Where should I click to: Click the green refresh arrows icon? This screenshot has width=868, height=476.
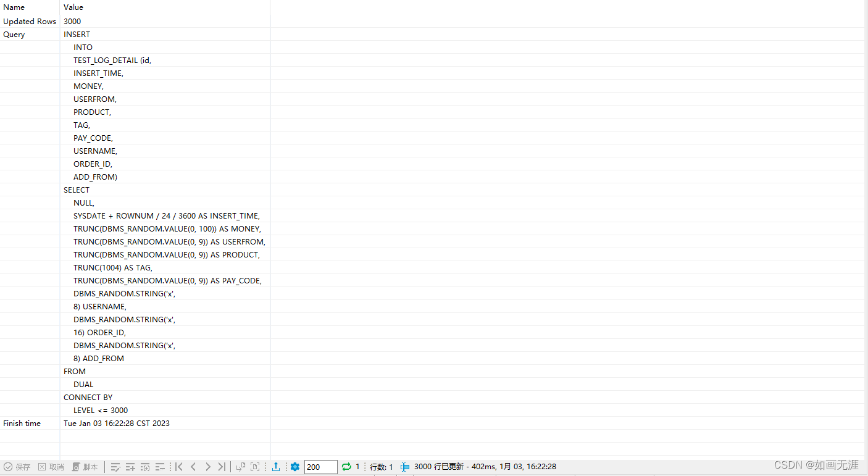coord(346,467)
